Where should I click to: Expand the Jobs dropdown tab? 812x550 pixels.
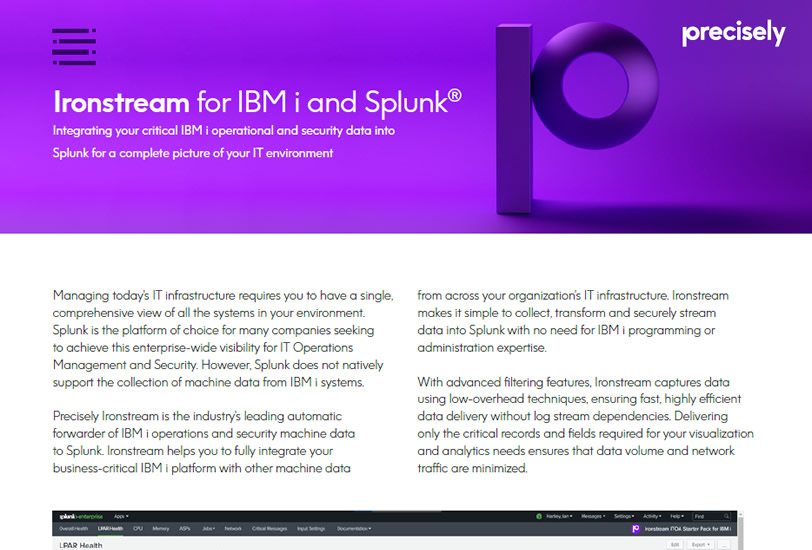(x=208, y=529)
